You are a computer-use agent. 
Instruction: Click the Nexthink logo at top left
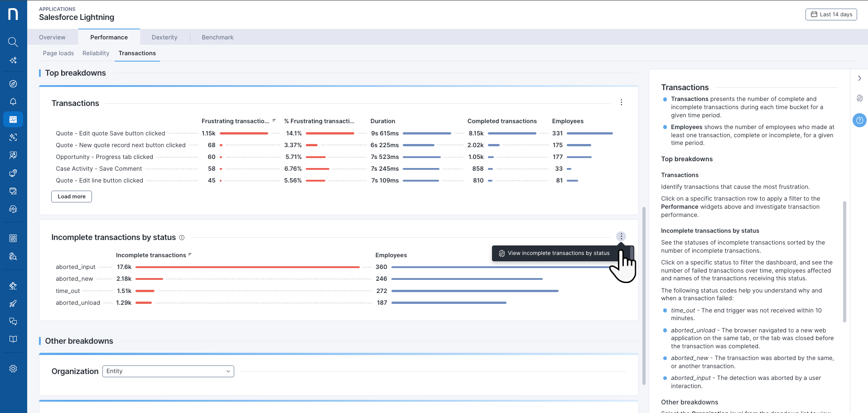13,14
